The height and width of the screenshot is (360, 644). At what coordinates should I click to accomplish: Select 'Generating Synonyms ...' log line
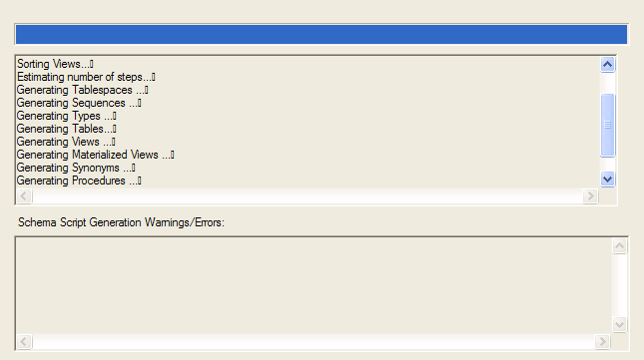tap(76, 168)
